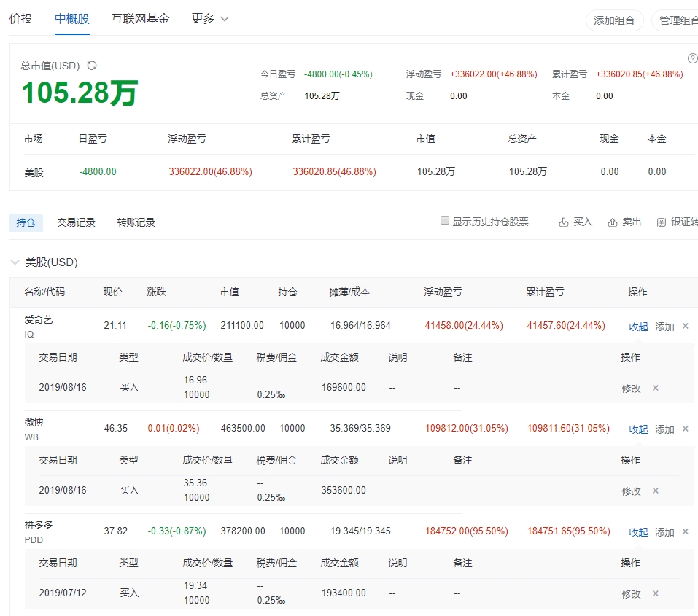Edit the 爱奇艺 trade with 修改
The height and width of the screenshot is (616, 698).
(631, 389)
